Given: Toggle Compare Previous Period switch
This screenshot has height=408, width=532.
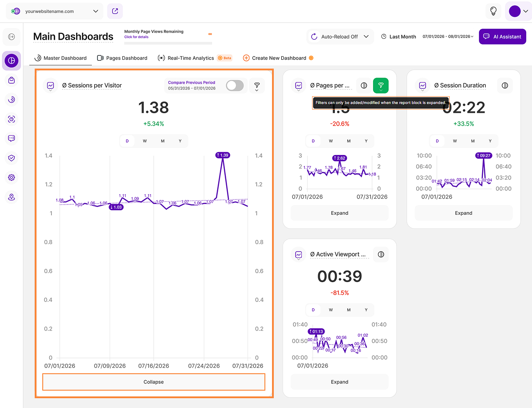Looking at the screenshot, I should 235,86.
